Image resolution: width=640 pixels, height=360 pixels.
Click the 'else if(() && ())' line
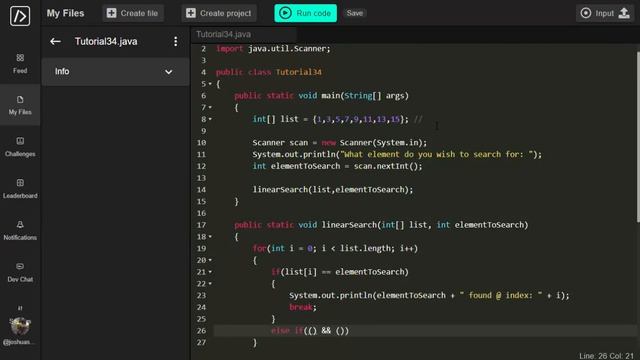click(310, 331)
